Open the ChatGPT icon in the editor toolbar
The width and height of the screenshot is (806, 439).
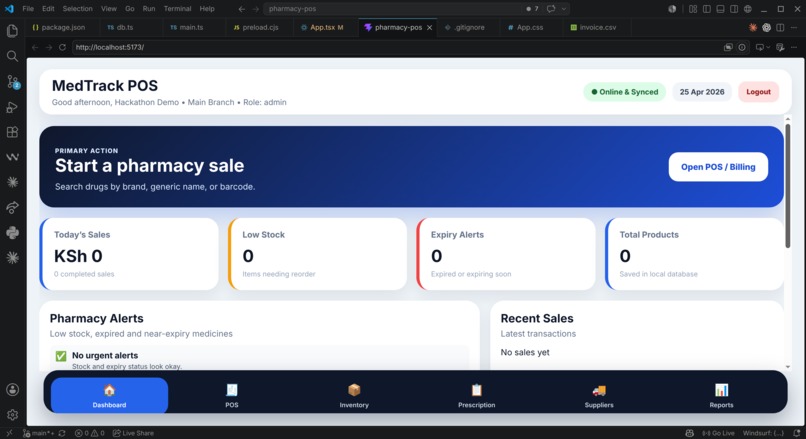[x=766, y=28]
